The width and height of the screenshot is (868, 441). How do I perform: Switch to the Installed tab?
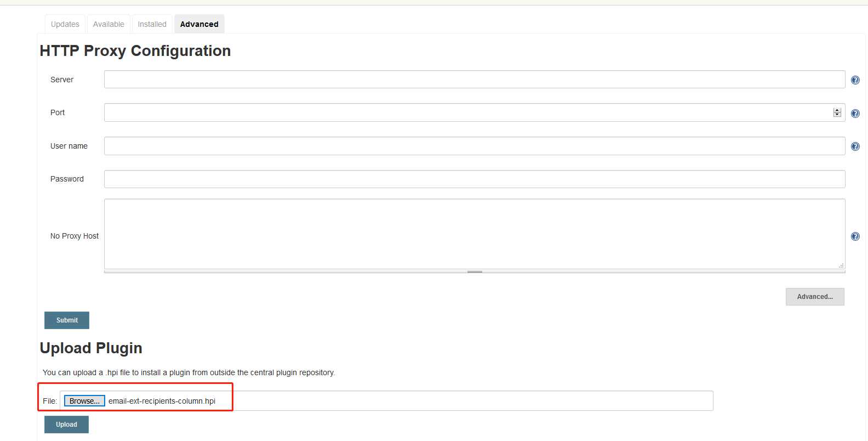(x=152, y=24)
